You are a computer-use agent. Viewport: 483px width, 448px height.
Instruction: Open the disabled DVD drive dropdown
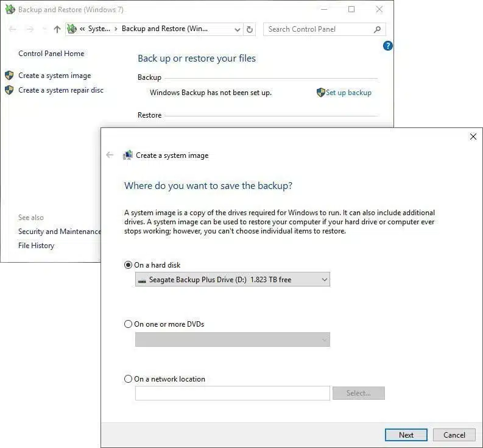tap(233, 340)
